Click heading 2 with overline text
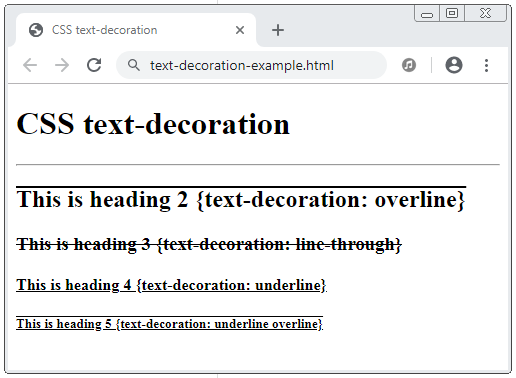This screenshot has height=378, width=516. coord(241,199)
